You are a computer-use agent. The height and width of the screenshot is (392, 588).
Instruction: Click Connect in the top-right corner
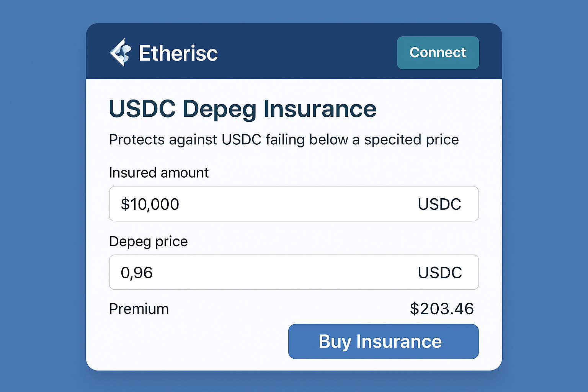438,53
